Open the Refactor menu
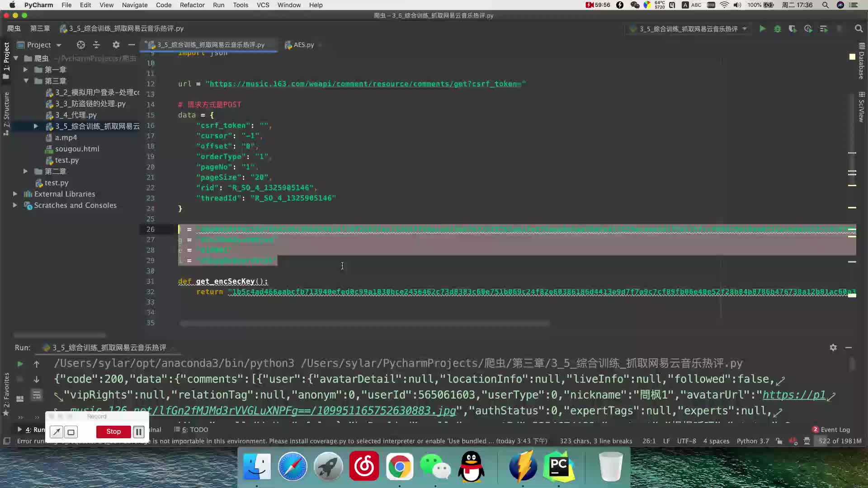Viewport: 868px width, 488px height. [192, 5]
